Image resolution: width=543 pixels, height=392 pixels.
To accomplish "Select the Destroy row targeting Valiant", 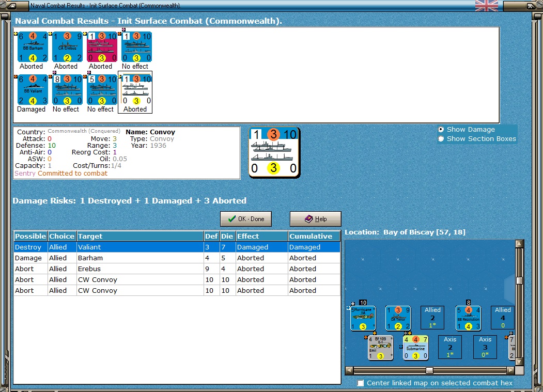I will point(177,247).
